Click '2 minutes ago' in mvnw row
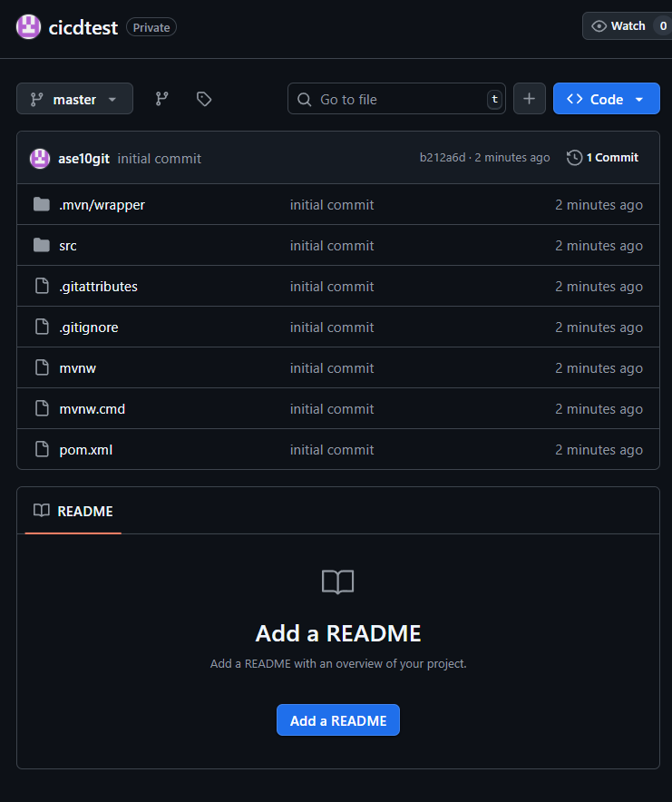This screenshot has height=802, width=672. [x=599, y=368]
